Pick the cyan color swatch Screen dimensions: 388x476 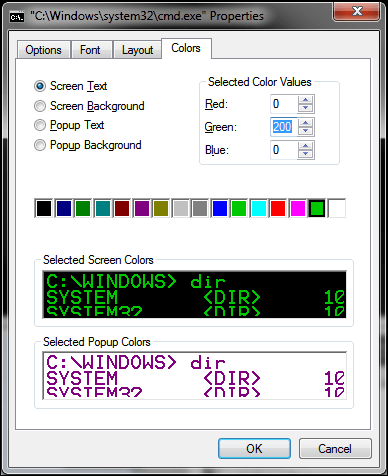click(259, 208)
